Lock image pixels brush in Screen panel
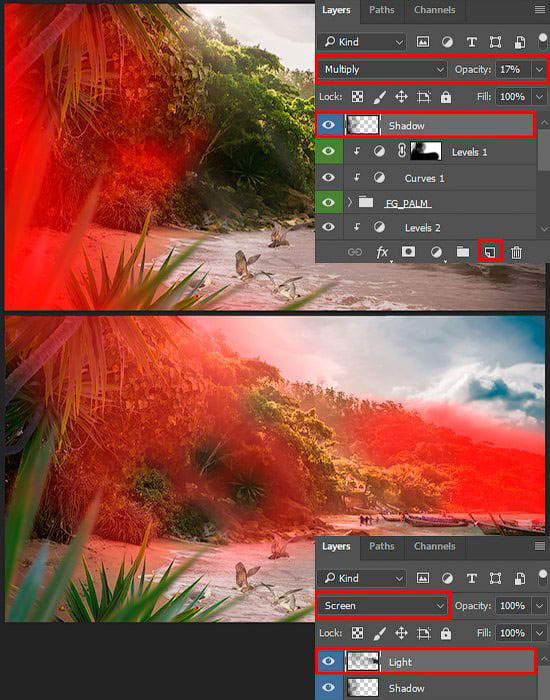The width and height of the screenshot is (550, 700). pyautogui.click(x=379, y=633)
